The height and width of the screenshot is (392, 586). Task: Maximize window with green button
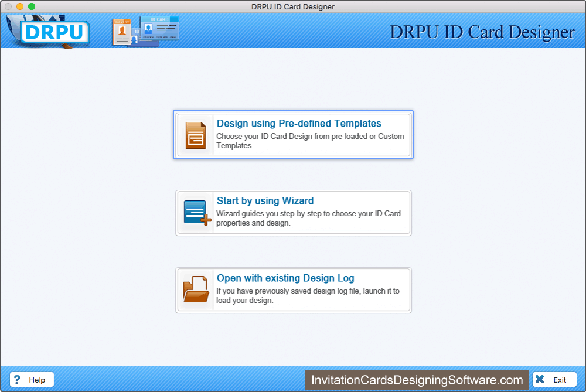coord(32,6)
